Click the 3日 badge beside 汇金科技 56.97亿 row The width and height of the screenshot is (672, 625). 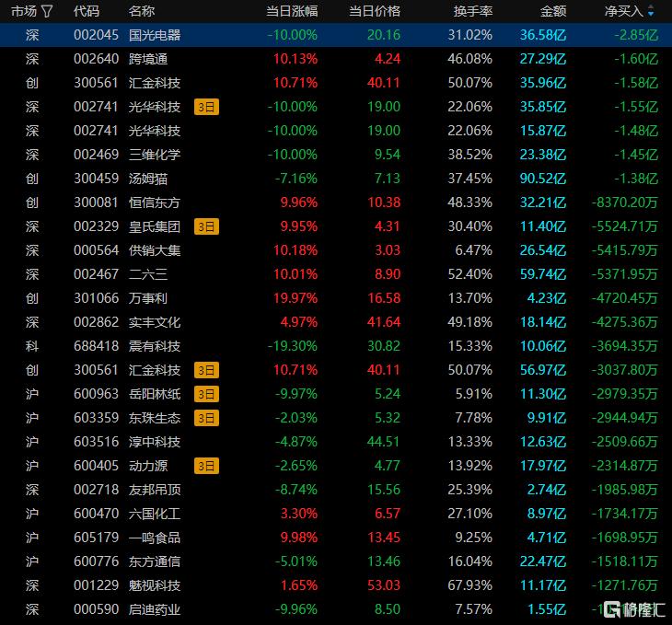tap(206, 370)
